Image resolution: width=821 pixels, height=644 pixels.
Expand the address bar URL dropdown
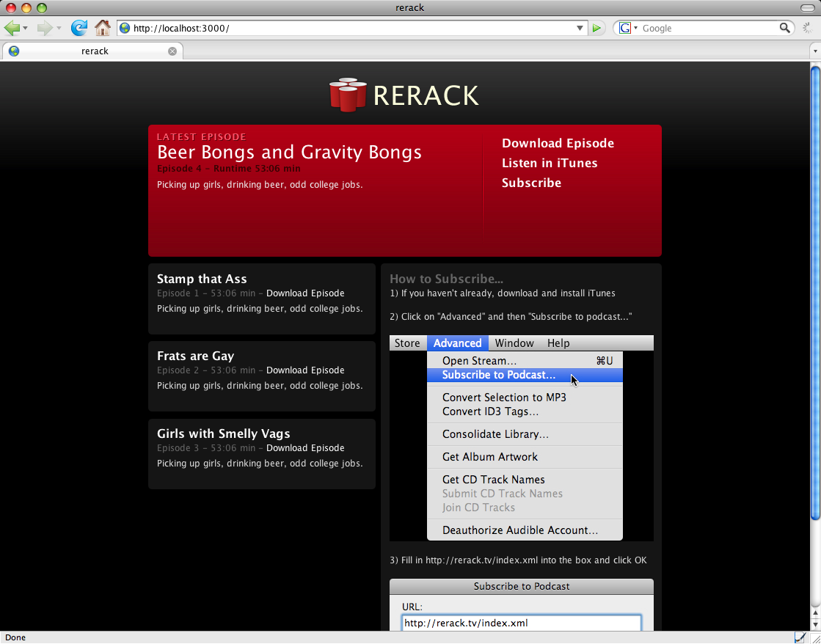pyautogui.click(x=580, y=29)
